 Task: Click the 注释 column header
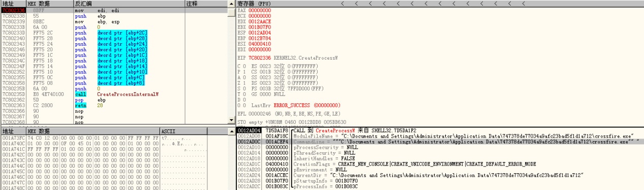pyautogui.click(x=206, y=4)
